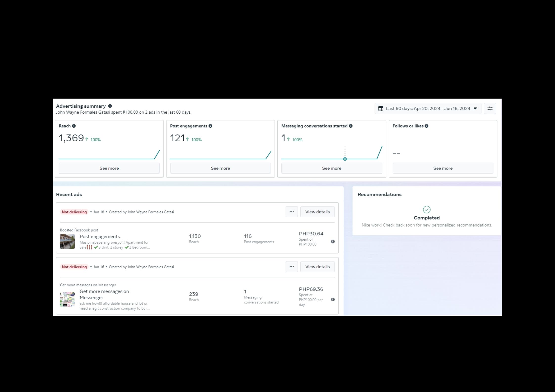Screen dimensions: 555x392
Task: Click the Messenger ad thumbnail image
Action: pos(67,299)
